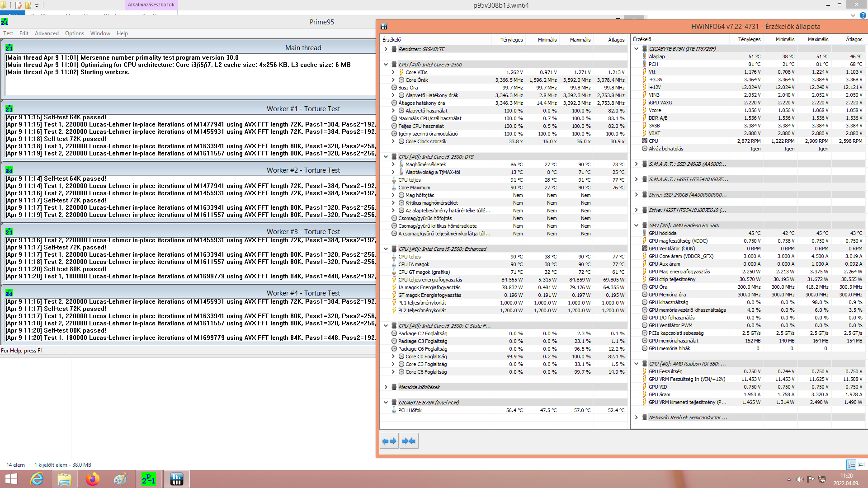
Task: Collapse the GIGABYTE B75N (ITE IT8728F) group
Action: point(636,49)
